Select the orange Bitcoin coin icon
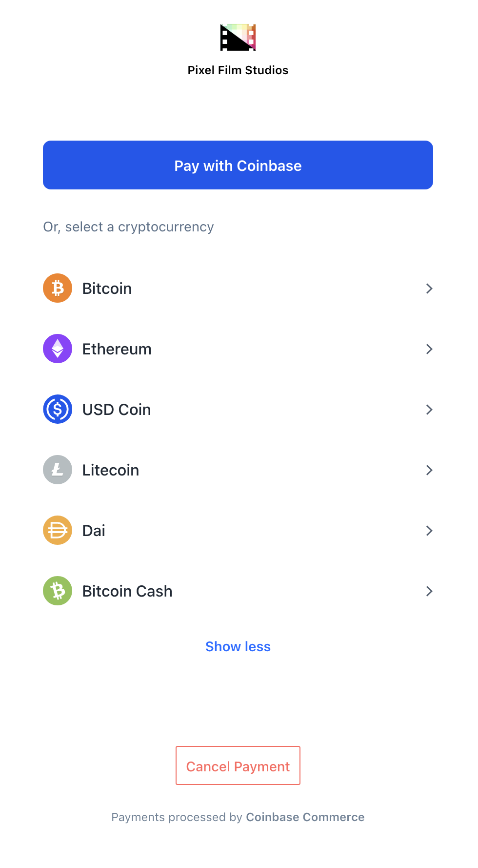Viewport: 478px width, 868px height. 58,288
